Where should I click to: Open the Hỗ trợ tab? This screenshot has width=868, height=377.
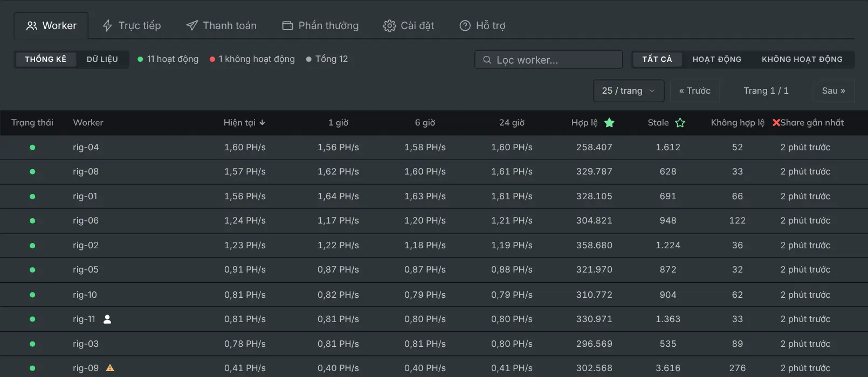click(482, 25)
